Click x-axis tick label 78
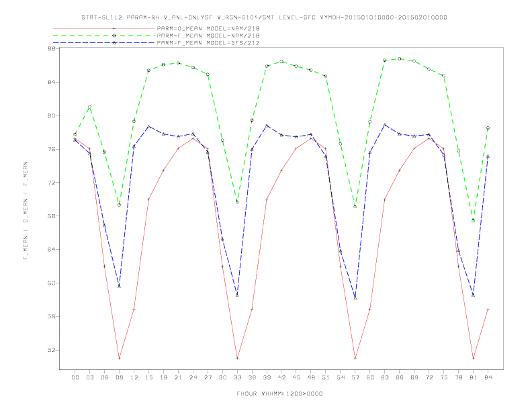The image size is (532, 411). point(458,377)
